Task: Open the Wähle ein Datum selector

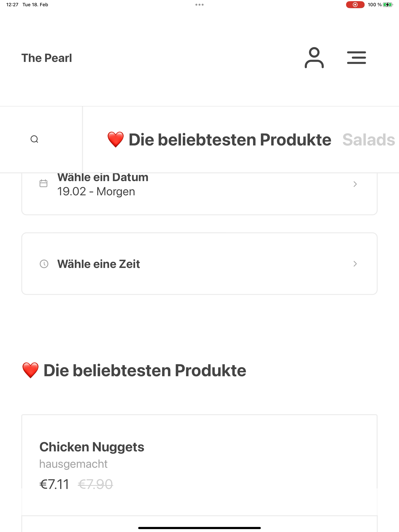Action: click(x=199, y=194)
